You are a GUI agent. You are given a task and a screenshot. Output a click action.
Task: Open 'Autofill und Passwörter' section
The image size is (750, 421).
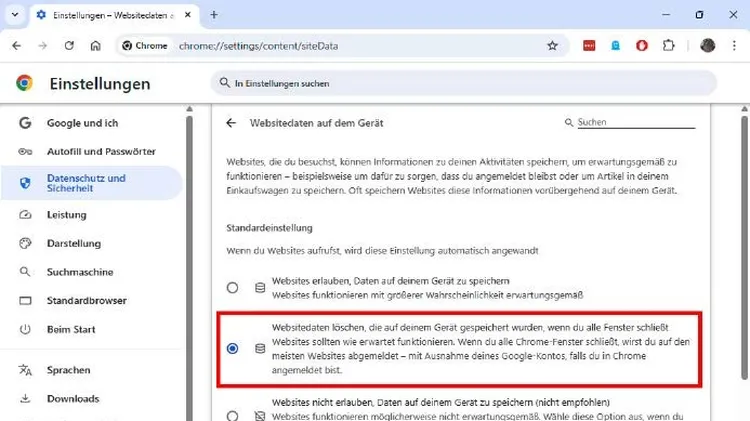pyautogui.click(x=101, y=151)
